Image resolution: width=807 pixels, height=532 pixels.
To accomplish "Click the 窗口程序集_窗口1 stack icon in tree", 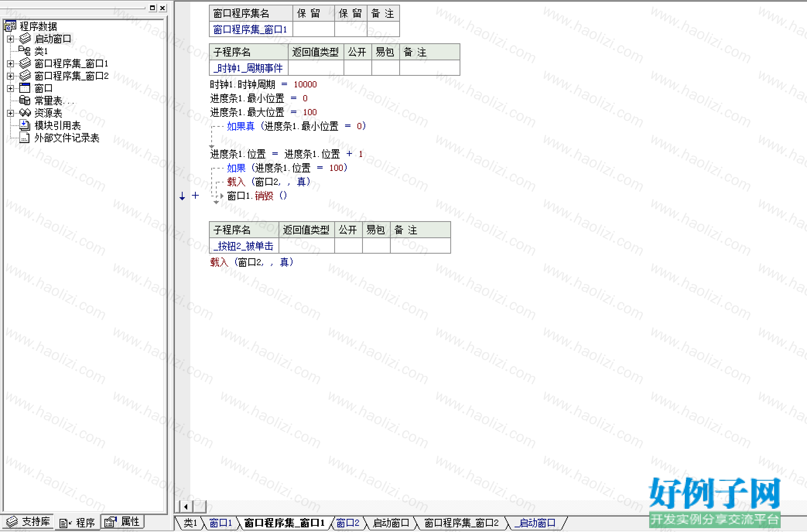I will coord(25,63).
